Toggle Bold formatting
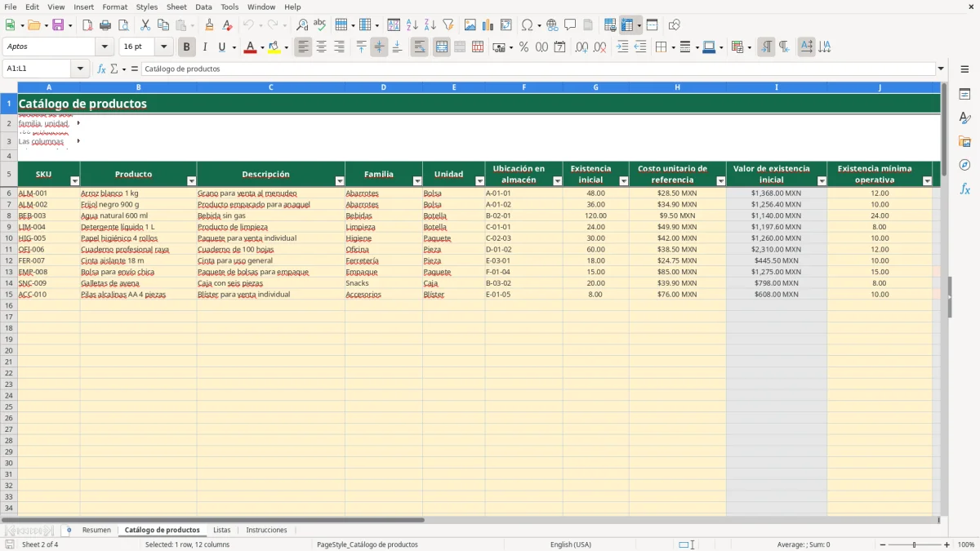 pyautogui.click(x=186, y=47)
